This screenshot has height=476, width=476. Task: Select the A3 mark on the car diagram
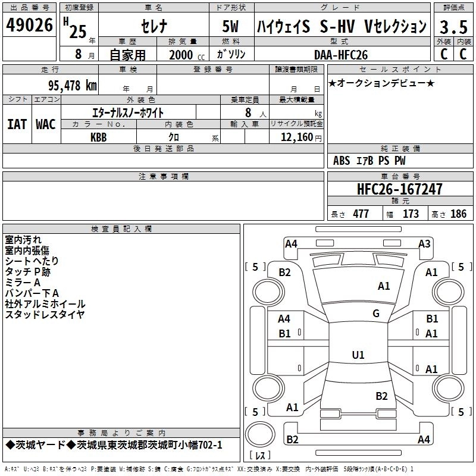[424, 243]
